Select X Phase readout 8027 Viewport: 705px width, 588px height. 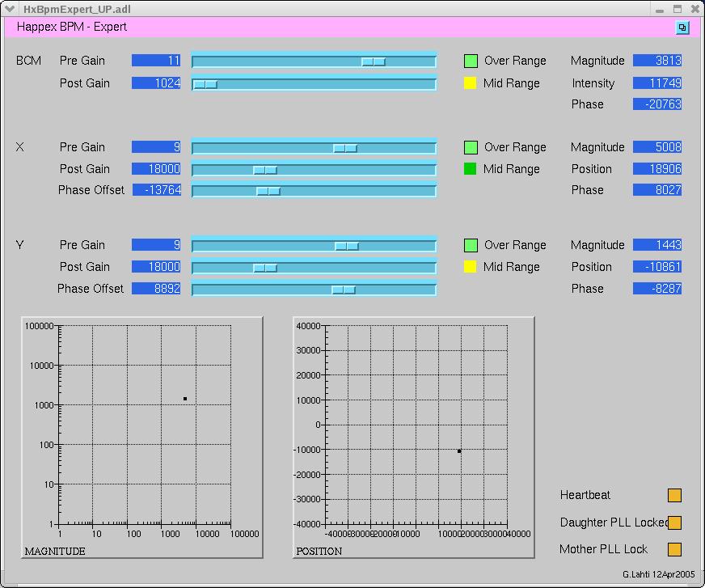[x=657, y=190]
